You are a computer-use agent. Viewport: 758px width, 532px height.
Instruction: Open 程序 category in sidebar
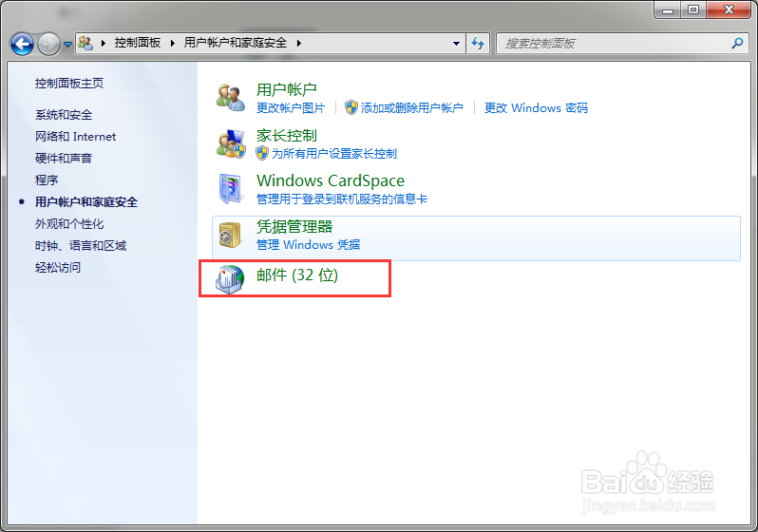click(x=47, y=180)
